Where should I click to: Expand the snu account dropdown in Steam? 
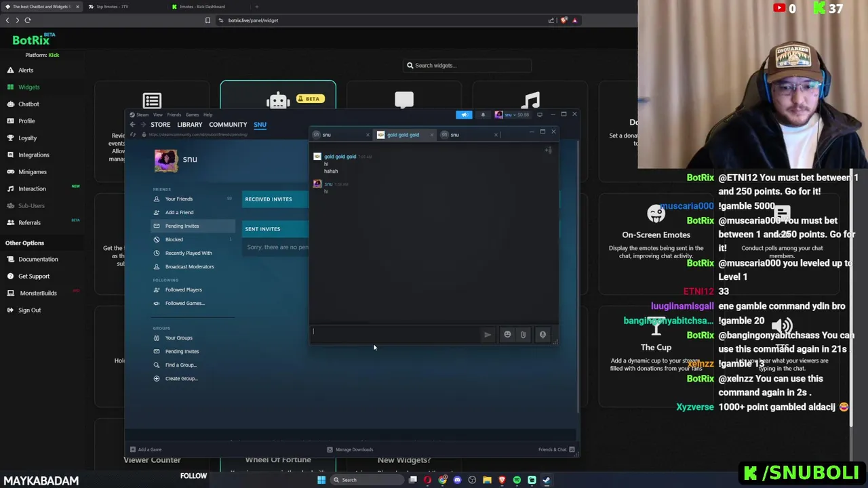pos(512,115)
